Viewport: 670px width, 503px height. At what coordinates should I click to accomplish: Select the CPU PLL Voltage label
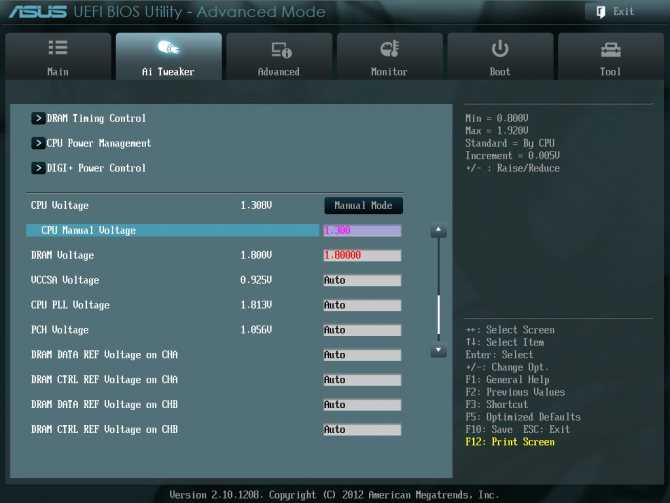70,305
